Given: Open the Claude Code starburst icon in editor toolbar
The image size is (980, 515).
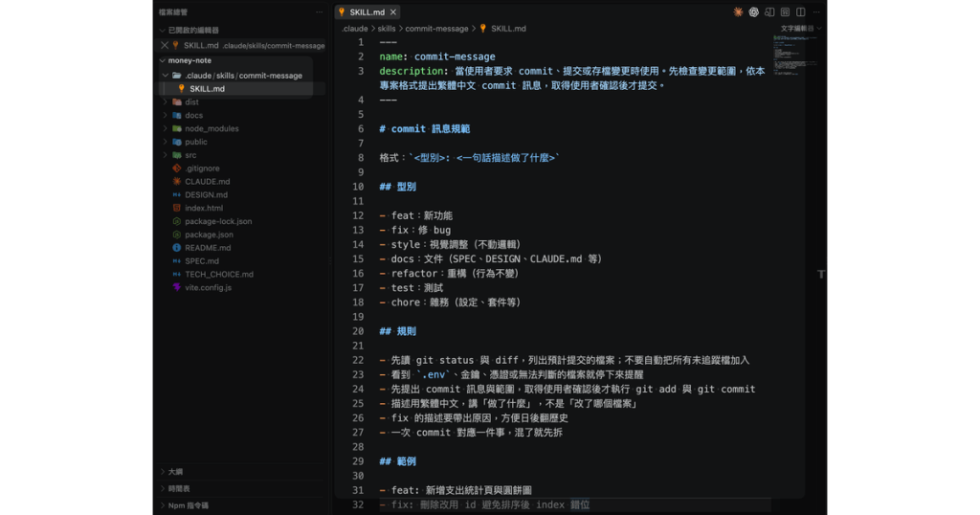Looking at the screenshot, I should [738, 11].
